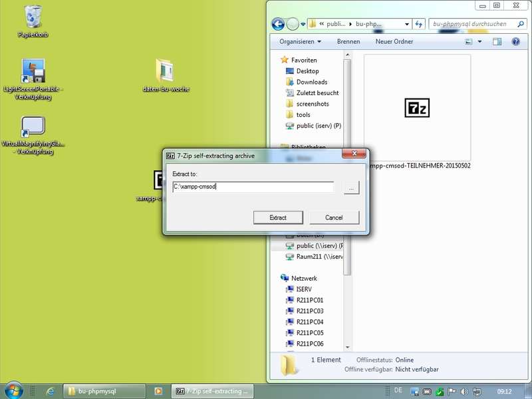This screenshot has height=399, width=532.
Task: Close the 7-Zip self-extracting archive dialog
Action: 354,154
